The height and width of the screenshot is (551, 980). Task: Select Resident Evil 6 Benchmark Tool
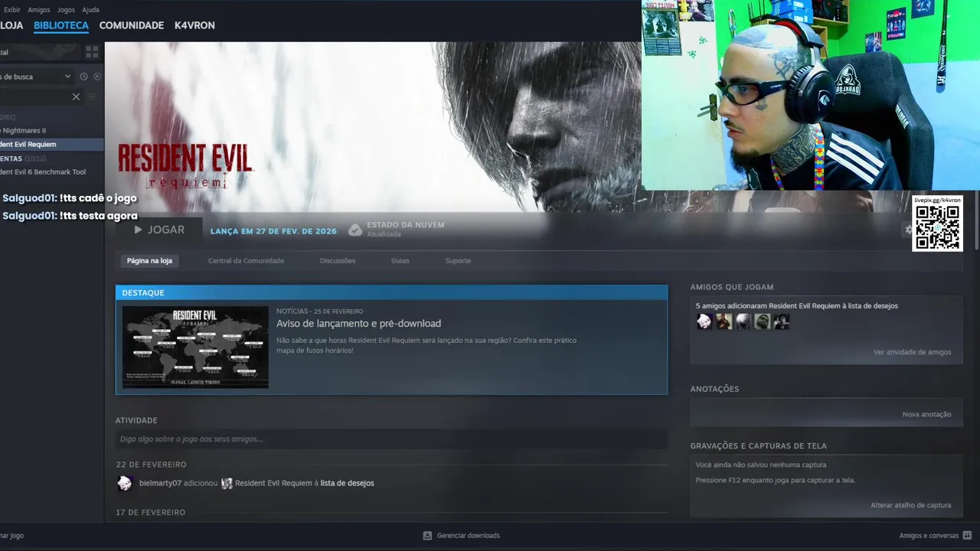[51, 172]
